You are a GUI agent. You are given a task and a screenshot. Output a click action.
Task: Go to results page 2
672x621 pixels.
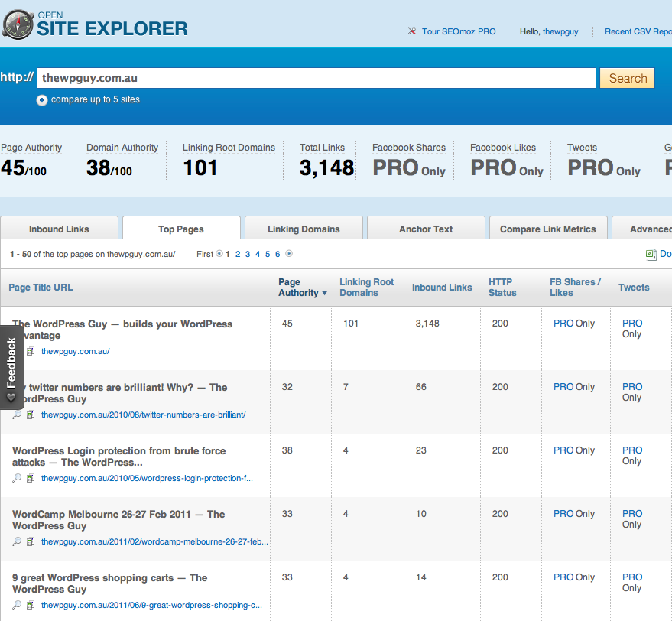pos(238,254)
